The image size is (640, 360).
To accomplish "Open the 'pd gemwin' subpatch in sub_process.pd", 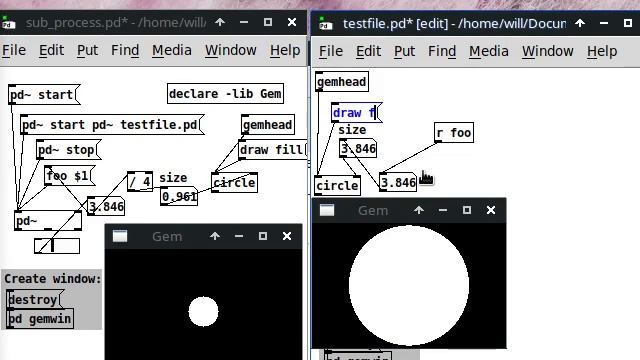I will (40, 318).
